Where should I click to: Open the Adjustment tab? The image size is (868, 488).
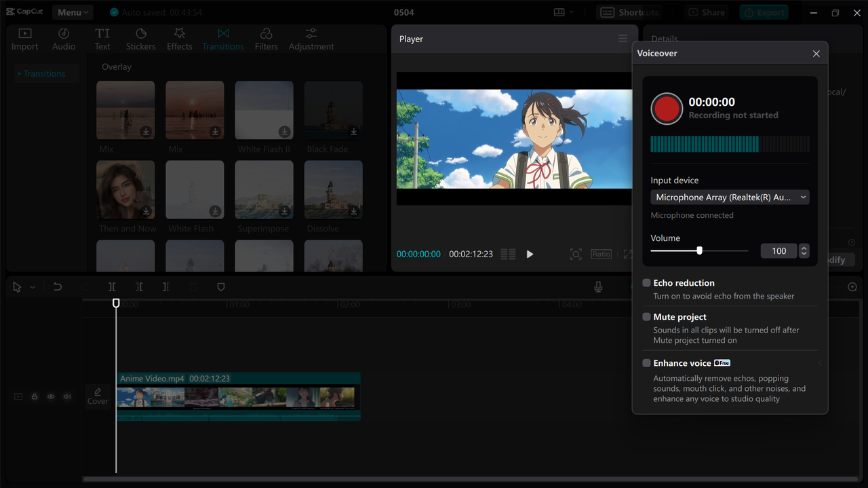tap(311, 39)
